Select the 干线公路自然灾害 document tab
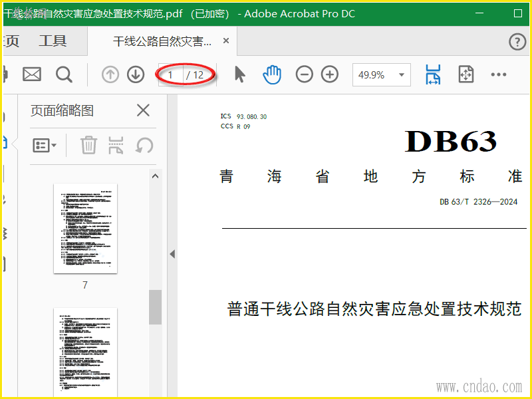 (162, 41)
